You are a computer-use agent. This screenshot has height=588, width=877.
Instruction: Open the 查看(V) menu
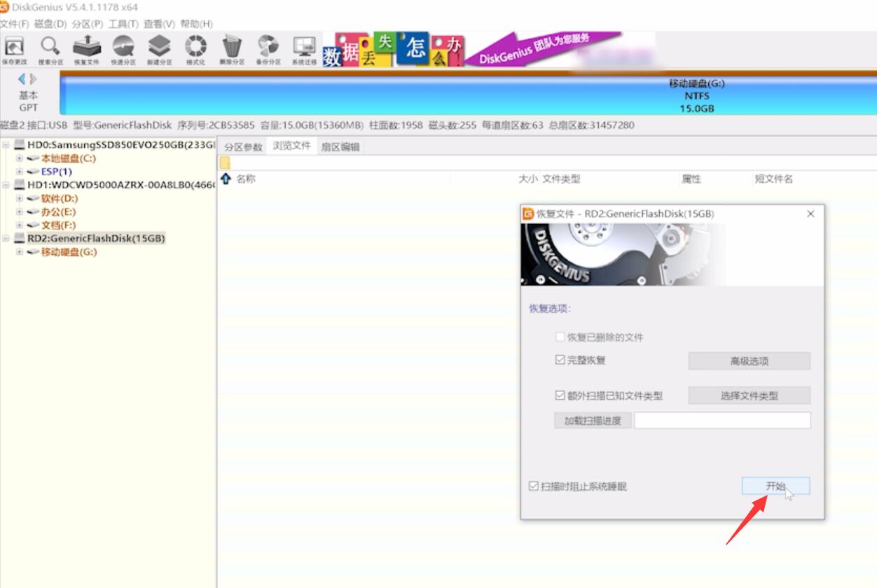point(160,24)
